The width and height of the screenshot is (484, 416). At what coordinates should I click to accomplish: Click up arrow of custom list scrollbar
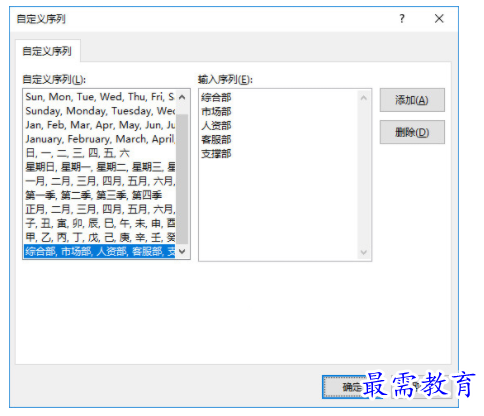point(182,97)
